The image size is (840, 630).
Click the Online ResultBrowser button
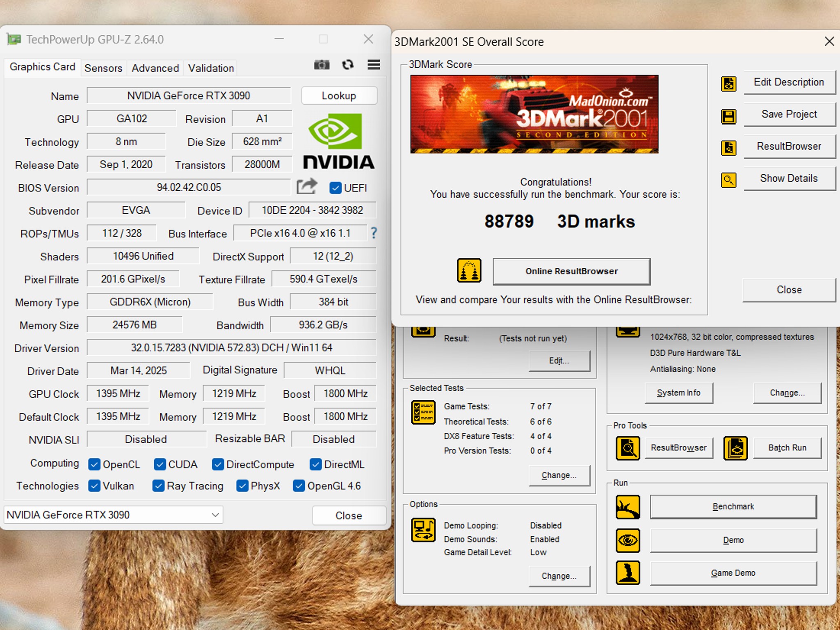[571, 271]
